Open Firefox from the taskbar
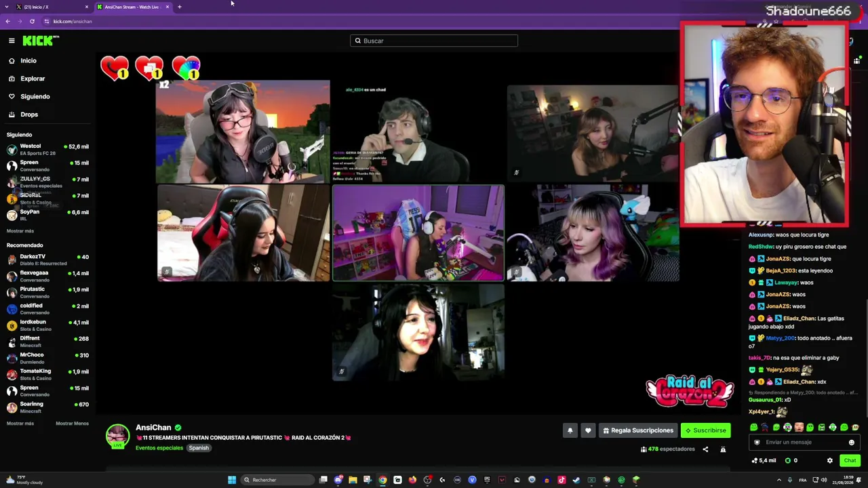 pos(412,480)
